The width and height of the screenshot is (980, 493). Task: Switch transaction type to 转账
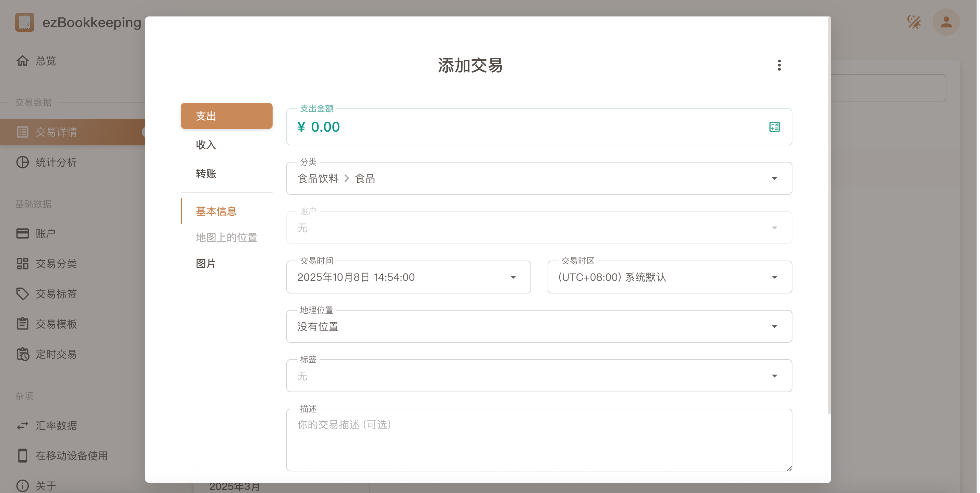pos(206,174)
